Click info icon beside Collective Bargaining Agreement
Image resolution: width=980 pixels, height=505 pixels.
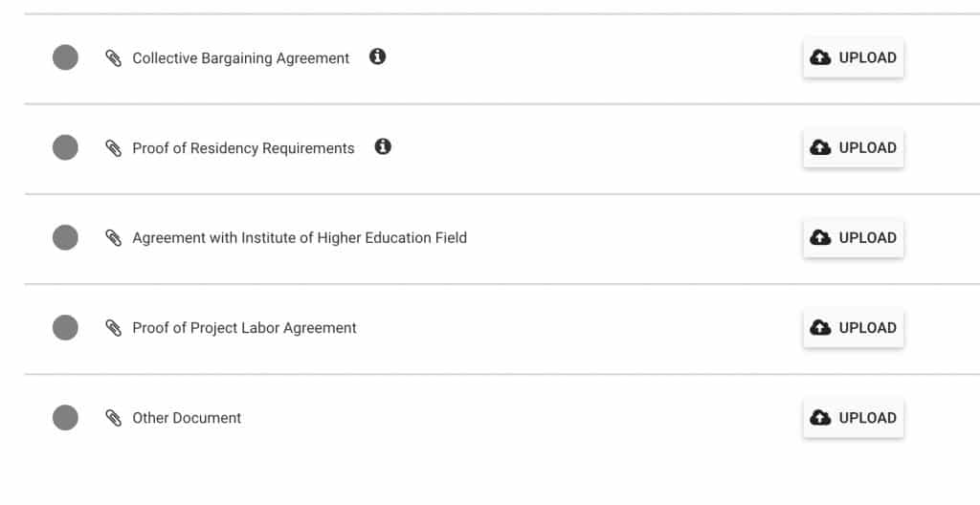[x=377, y=56]
